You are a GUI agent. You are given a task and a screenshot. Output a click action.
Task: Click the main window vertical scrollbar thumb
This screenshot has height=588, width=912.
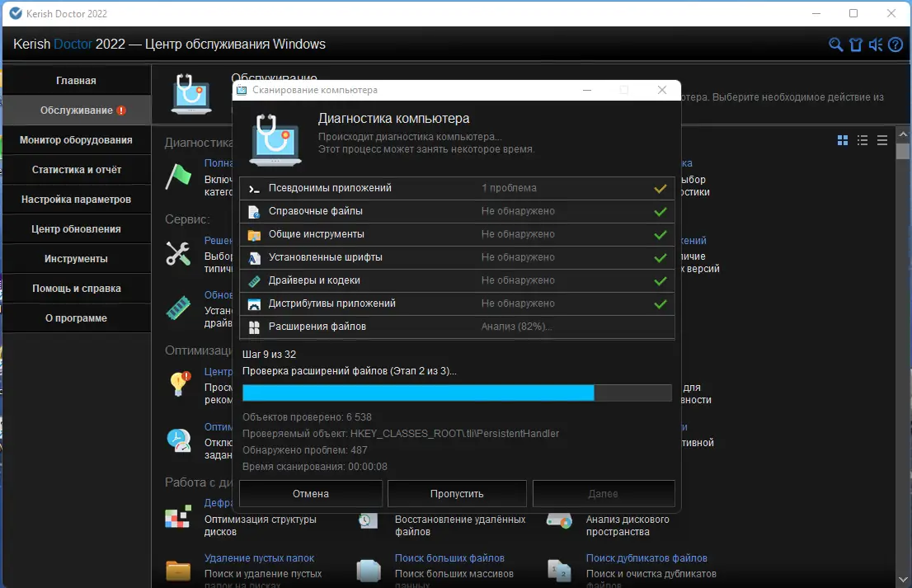click(903, 151)
